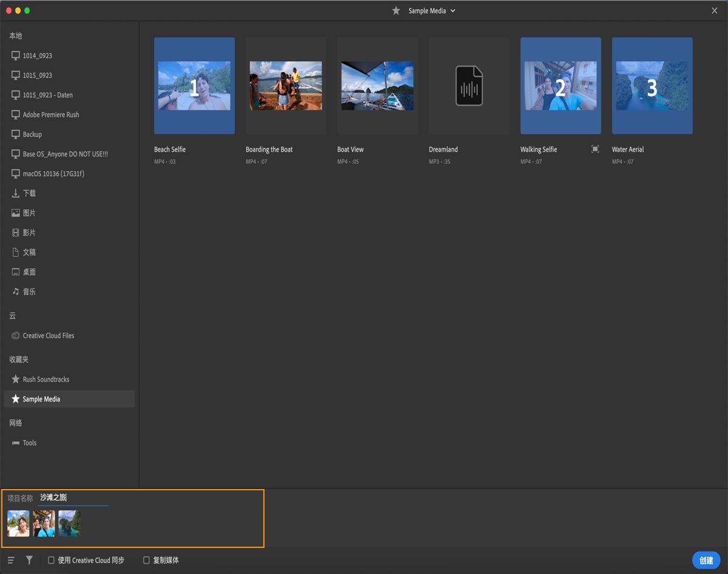Click the drive icon beside Adobe Premiere Rush
The height and width of the screenshot is (574, 728).
coord(16,115)
